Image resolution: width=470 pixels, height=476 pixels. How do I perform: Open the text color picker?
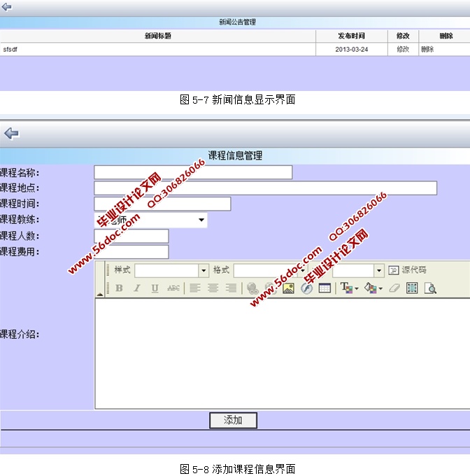(x=348, y=288)
